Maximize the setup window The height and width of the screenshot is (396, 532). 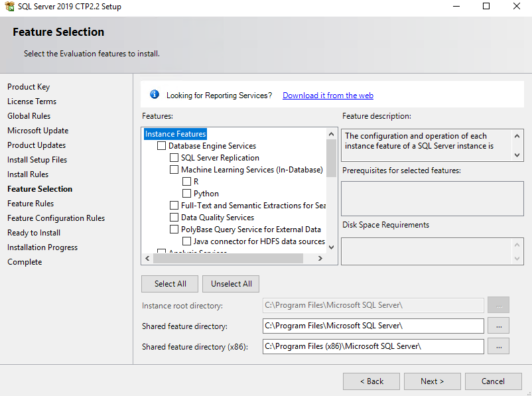point(486,6)
